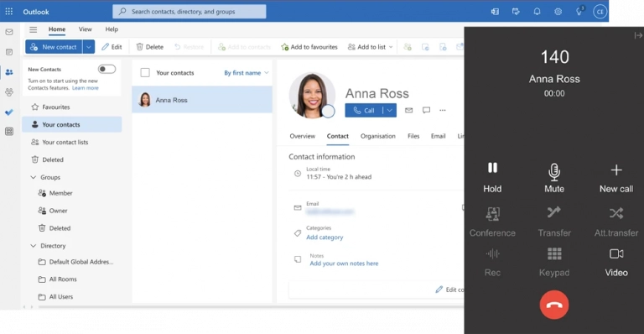Screen dimensions: 644x334
Task: Send an email via the envelope icon beside Call
Action: coord(408,110)
